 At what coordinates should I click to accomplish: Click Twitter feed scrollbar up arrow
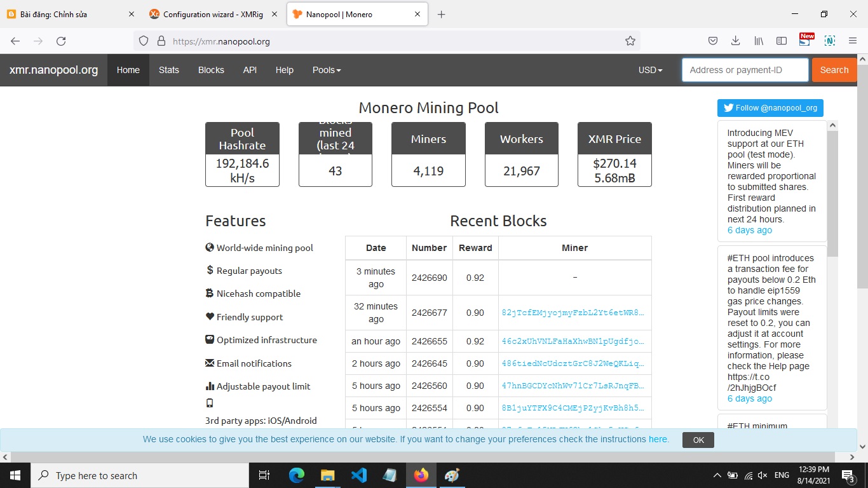tap(832, 125)
